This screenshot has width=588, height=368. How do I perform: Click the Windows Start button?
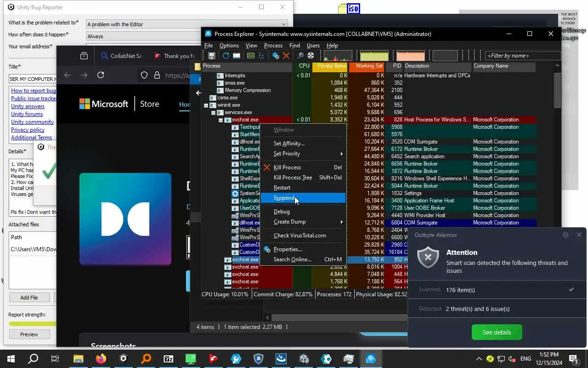11,359
